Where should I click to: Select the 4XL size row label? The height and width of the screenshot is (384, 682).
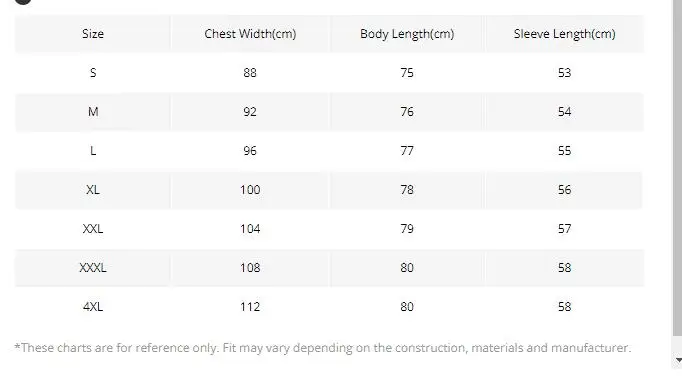[x=93, y=307]
